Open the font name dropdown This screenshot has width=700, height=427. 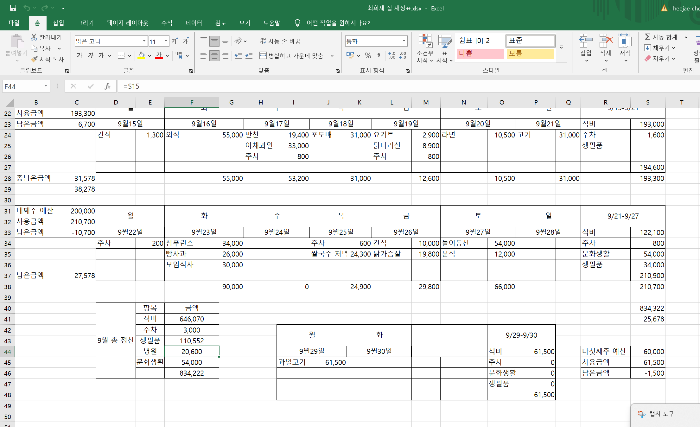pos(144,41)
